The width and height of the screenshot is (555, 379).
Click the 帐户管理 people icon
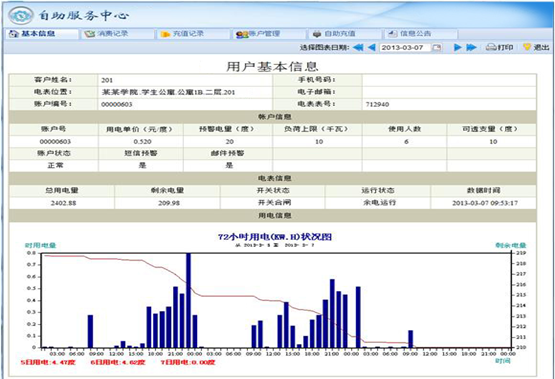coord(242,34)
